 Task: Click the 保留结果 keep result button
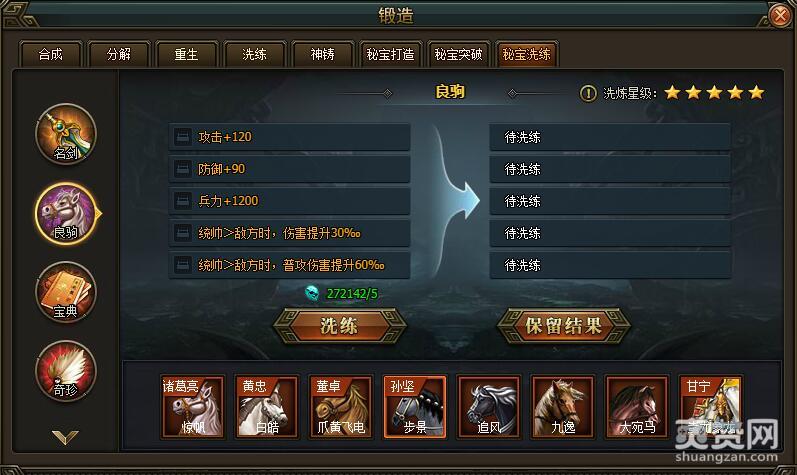coord(564,325)
